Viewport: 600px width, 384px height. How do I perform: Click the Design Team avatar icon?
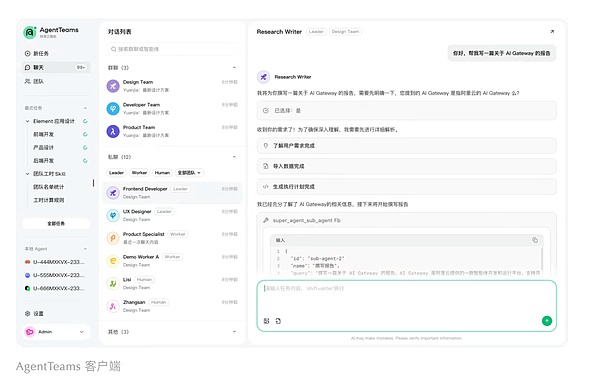(113, 86)
